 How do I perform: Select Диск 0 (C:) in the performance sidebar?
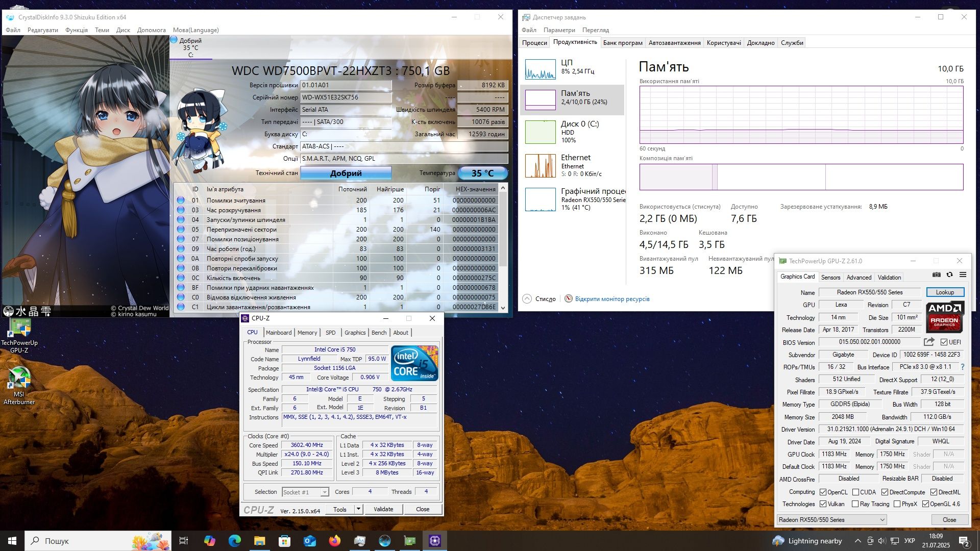(573, 132)
